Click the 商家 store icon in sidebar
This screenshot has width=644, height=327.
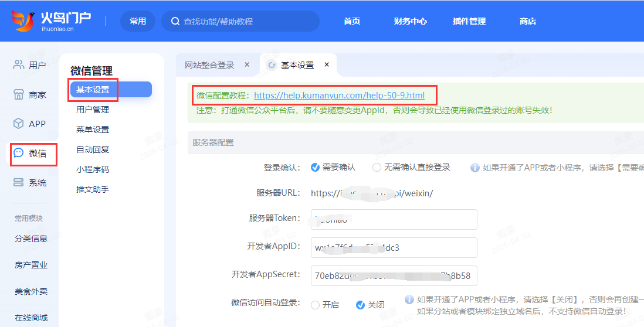coord(19,94)
